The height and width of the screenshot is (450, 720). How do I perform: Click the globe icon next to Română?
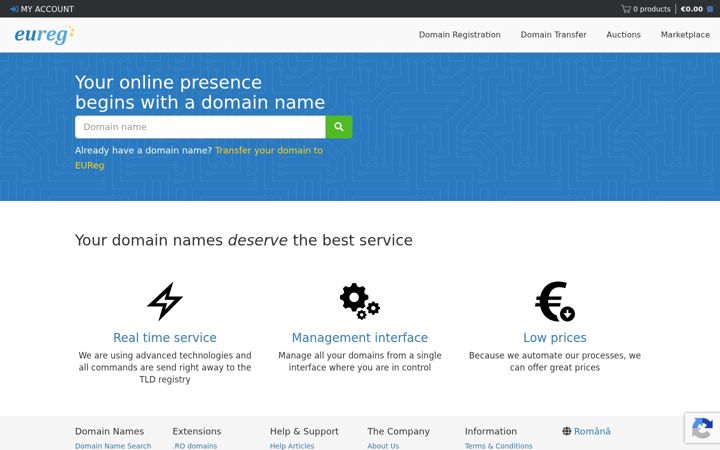567,431
